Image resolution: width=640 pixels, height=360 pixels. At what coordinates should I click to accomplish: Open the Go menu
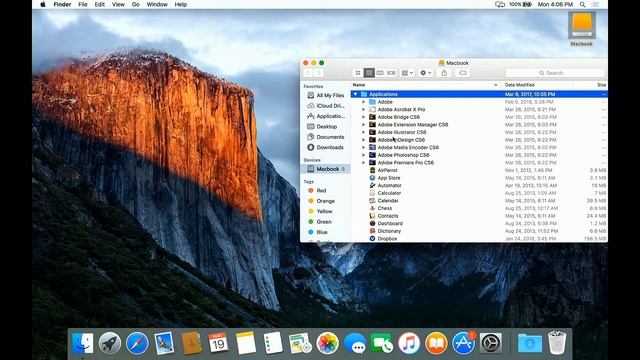(136, 4)
